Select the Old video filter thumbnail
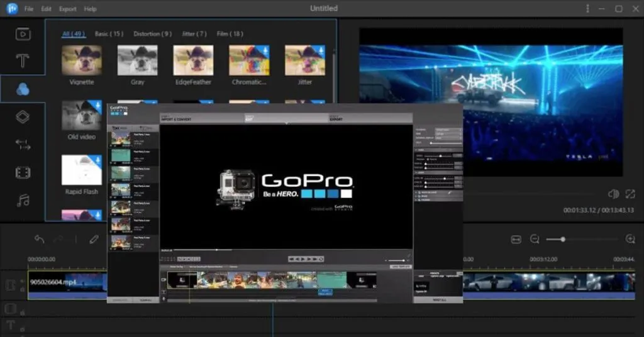Viewport: 644px width, 337px height. [82, 115]
